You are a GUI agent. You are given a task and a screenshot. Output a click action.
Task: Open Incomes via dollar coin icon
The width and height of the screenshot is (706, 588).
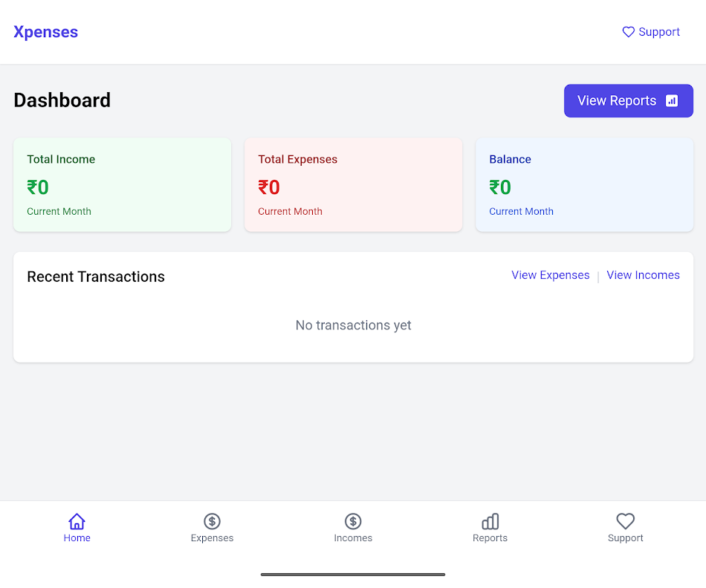click(x=353, y=521)
